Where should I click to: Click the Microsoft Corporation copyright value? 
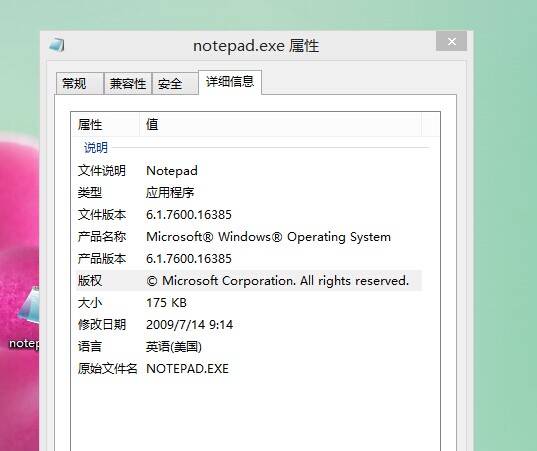point(278,281)
